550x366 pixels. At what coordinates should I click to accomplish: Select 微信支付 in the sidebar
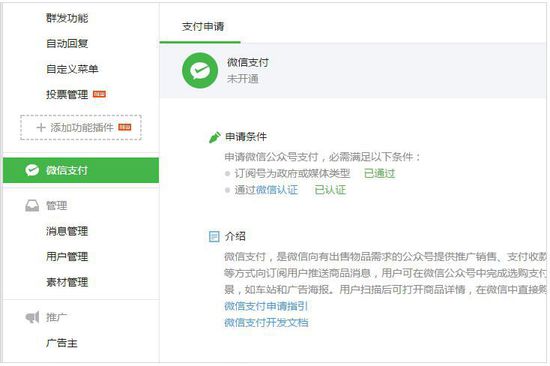click(81, 170)
